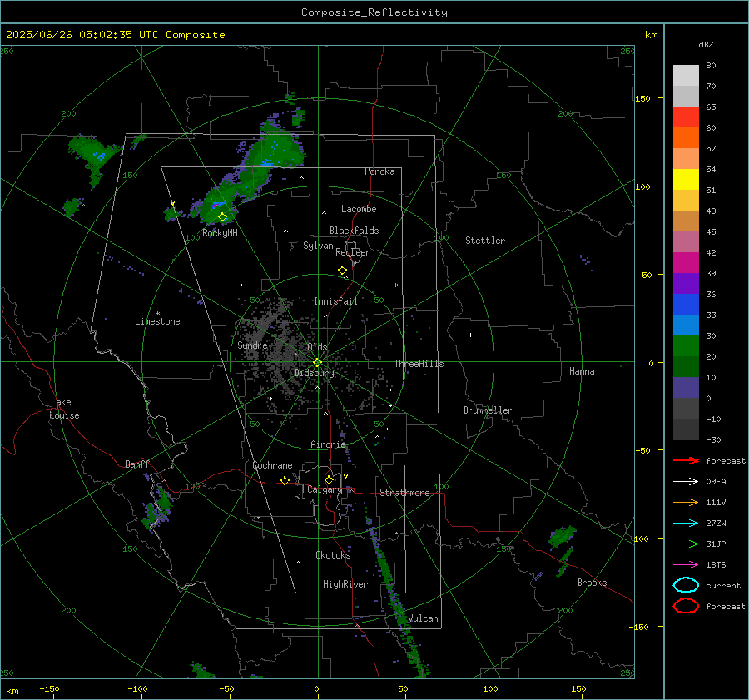The width and height of the screenshot is (749, 700).
Task: Pick the red swatch between 65 and 60 dBZ
Action: (686, 117)
